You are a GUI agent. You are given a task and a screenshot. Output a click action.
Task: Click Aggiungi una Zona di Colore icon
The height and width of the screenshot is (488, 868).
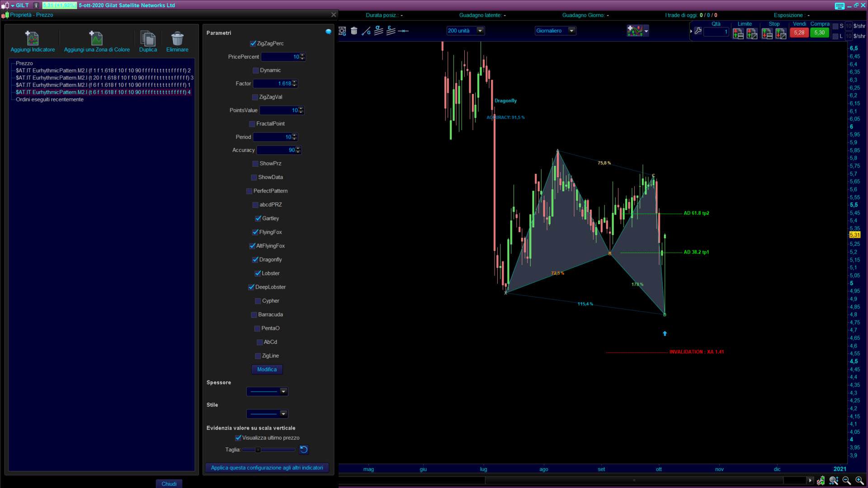coord(96,38)
